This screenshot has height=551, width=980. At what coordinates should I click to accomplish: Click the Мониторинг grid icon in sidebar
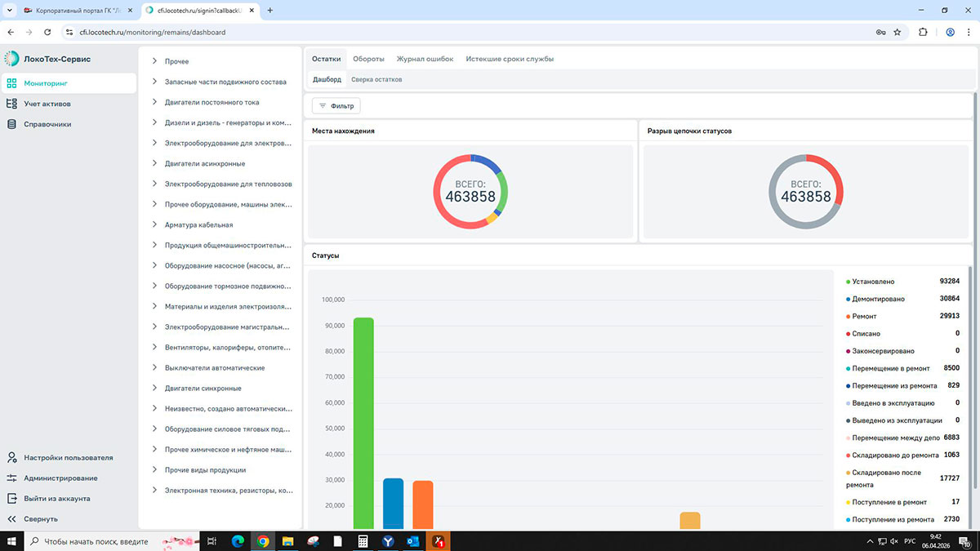click(x=11, y=83)
